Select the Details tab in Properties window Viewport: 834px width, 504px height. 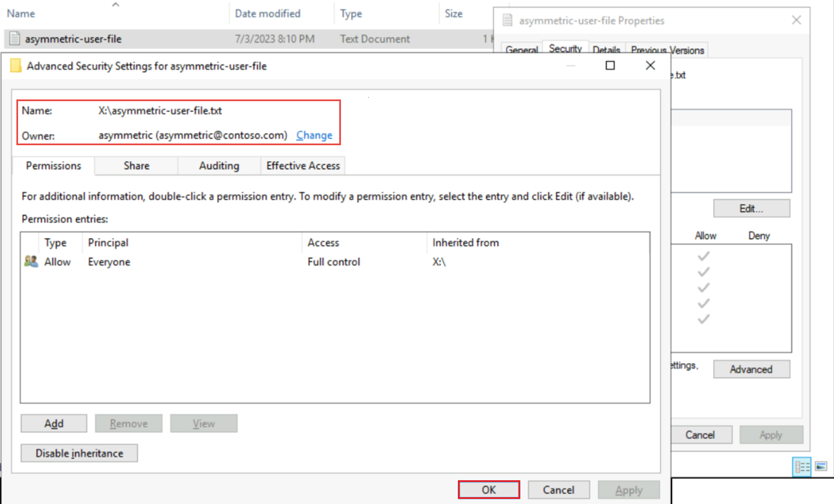click(606, 50)
